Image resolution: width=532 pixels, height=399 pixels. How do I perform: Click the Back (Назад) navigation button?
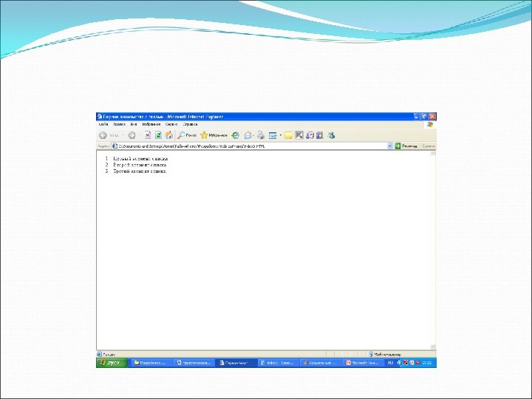click(x=109, y=135)
